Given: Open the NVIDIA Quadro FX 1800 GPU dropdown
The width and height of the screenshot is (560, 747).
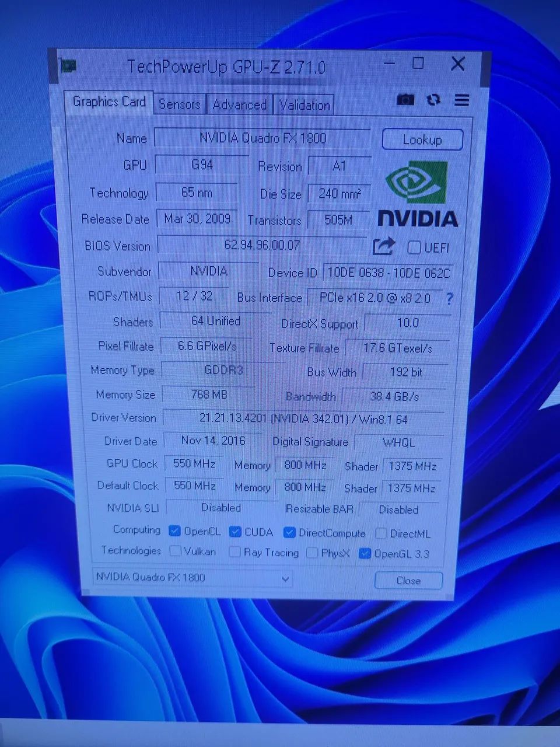Looking at the screenshot, I should pos(192,578).
